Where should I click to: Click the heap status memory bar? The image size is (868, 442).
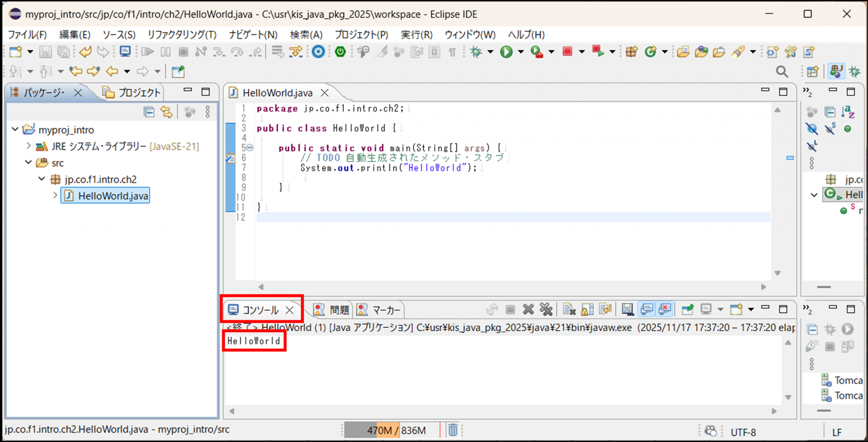[x=392, y=431]
